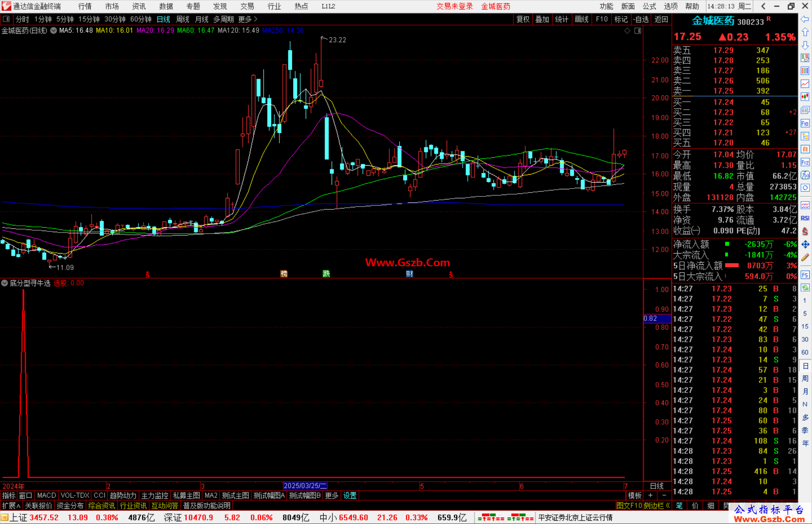Click the FS sidebar icon
Viewport: 812px width, 524px height.
(805, 275)
